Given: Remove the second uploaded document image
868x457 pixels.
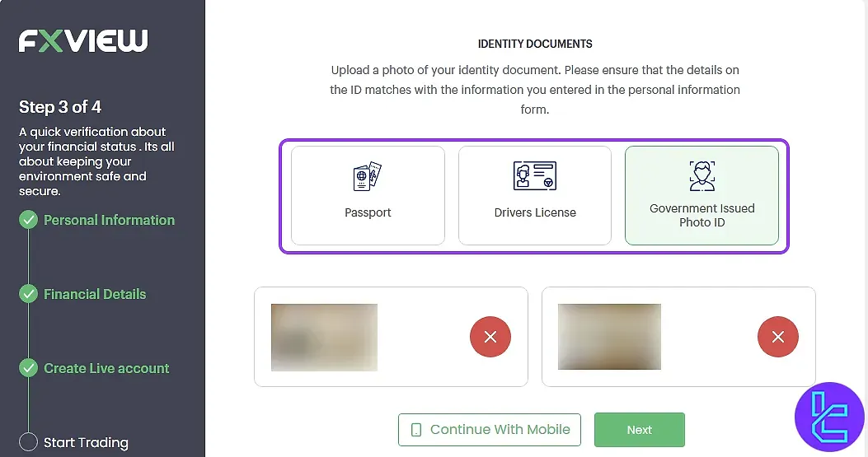Looking at the screenshot, I should [x=777, y=337].
